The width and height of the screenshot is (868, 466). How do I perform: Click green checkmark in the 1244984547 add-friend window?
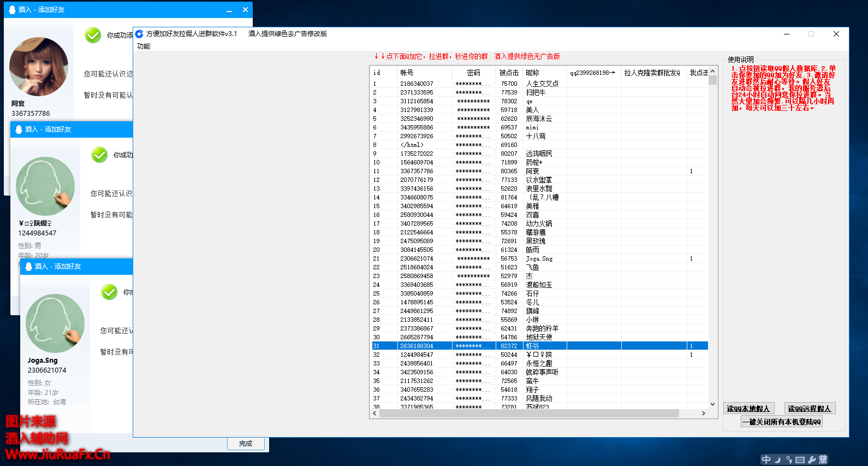(99, 155)
